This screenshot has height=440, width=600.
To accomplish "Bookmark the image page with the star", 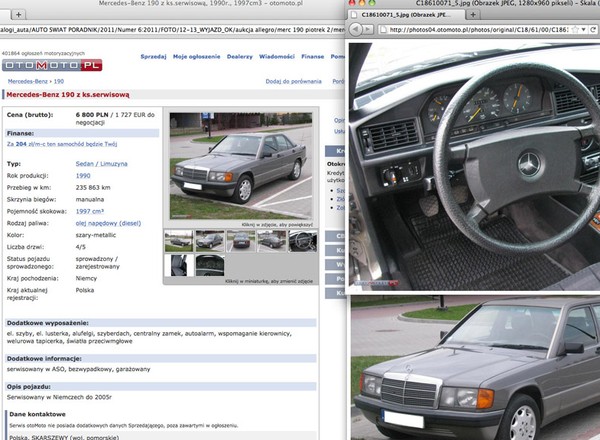I will pyautogui.click(x=575, y=29).
